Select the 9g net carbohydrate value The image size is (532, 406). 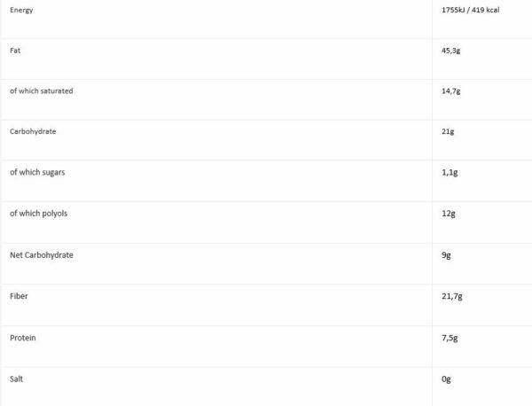pos(445,255)
